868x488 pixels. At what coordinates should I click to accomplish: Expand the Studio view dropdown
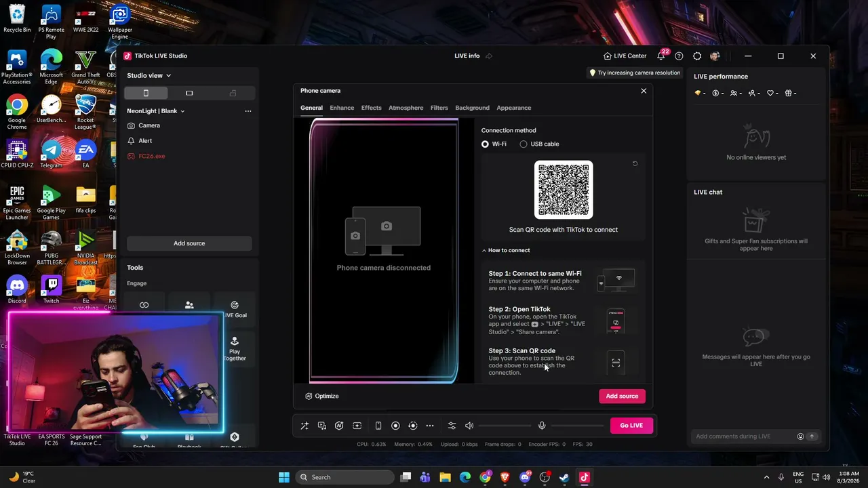pyautogui.click(x=149, y=75)
